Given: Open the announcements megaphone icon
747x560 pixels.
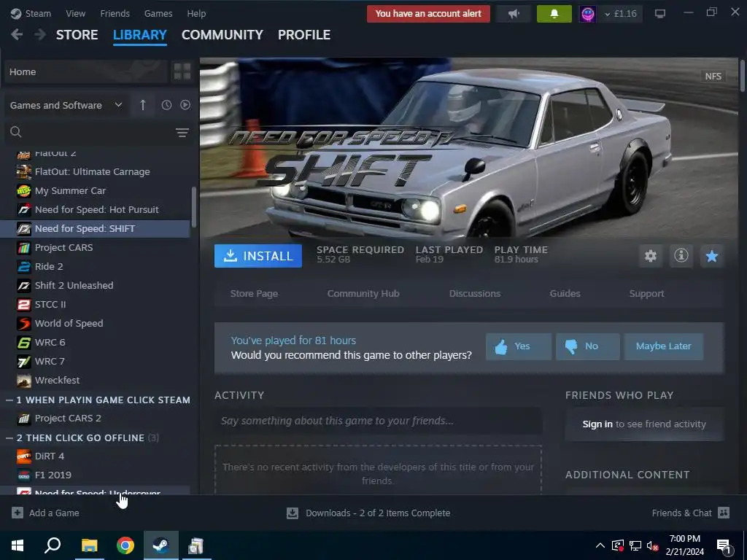Looking at the screenshot, I should click(x=514, y=14).
